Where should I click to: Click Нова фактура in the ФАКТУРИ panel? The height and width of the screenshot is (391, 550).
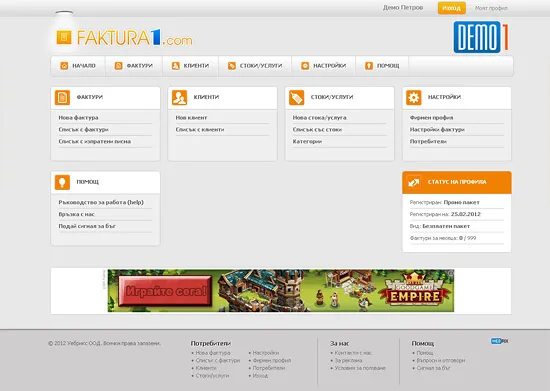point(78,117)
